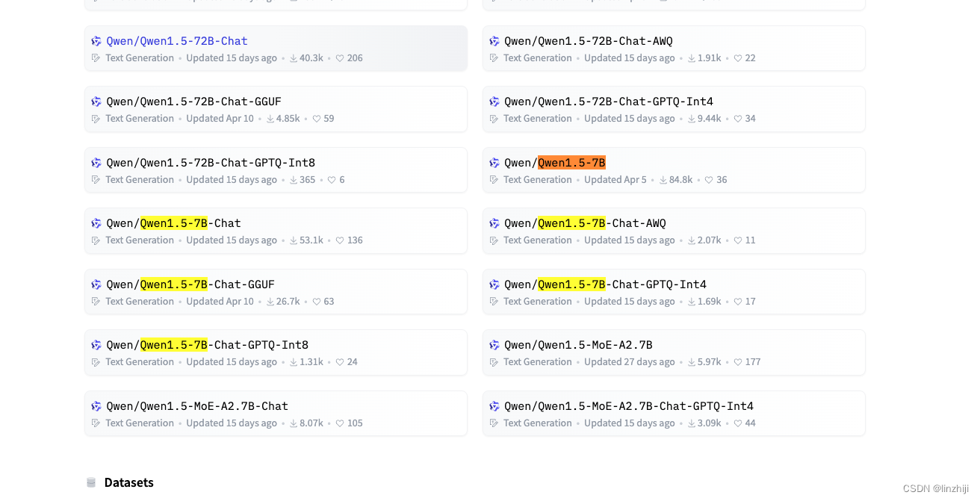Click the 2.07k downloads count text
The height and width of the screenshot is (501, 980).
click(x=710, y=240)
